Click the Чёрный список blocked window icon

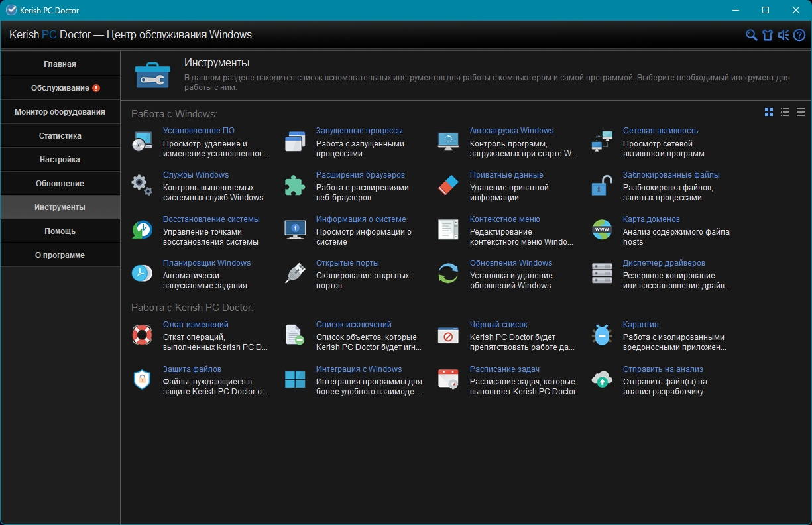click(449, 335)
